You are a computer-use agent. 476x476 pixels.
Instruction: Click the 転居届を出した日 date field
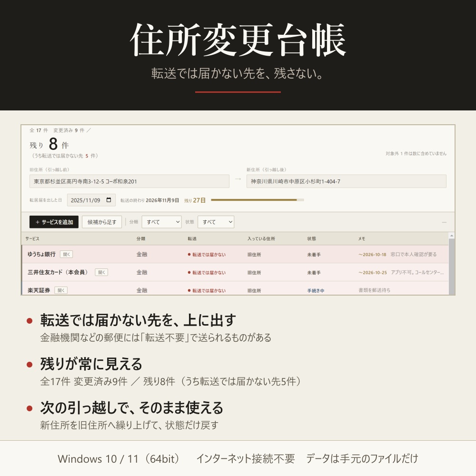click(x=91, y=200)
